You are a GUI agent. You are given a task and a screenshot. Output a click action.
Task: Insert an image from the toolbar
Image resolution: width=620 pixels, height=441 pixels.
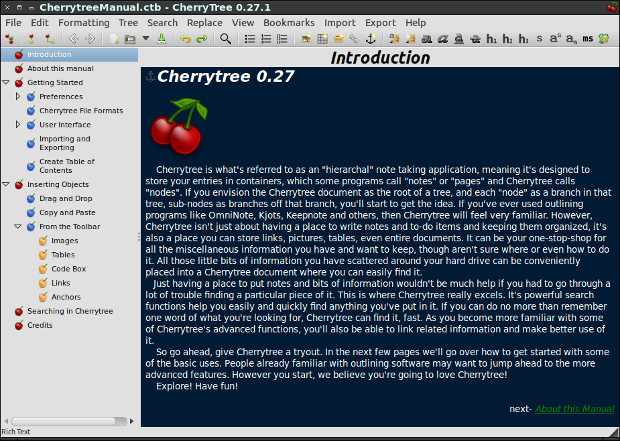coord(306,39)
